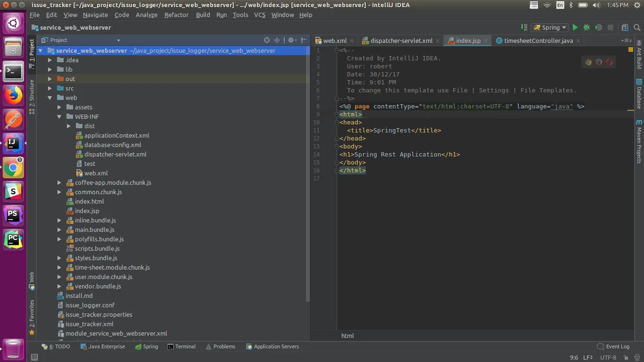
Task: Expand the src folder in project tree
Action: coord(50,89)
